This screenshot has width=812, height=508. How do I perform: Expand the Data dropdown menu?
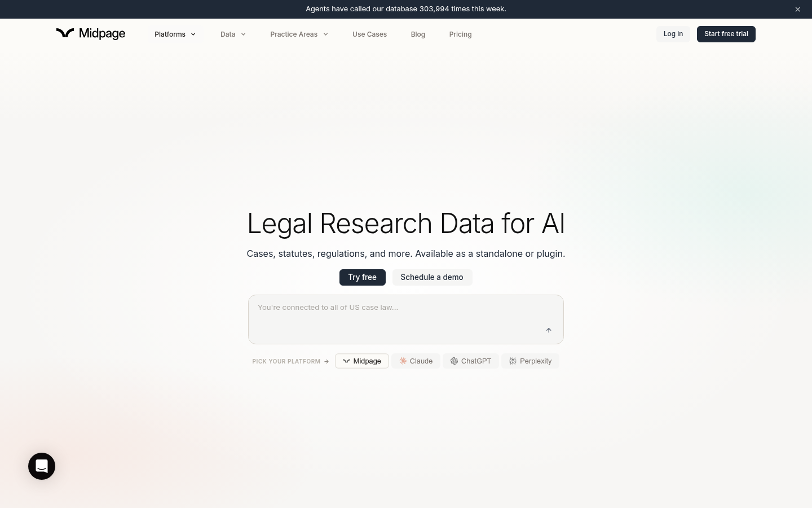[x=233, y=34]
